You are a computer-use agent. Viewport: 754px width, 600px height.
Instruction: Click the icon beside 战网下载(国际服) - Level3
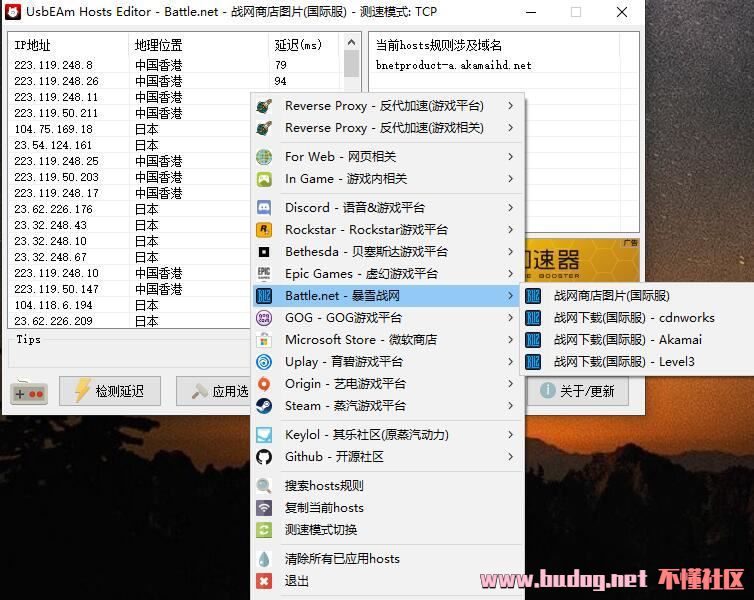pyautogui.click(x=533, y=362)
